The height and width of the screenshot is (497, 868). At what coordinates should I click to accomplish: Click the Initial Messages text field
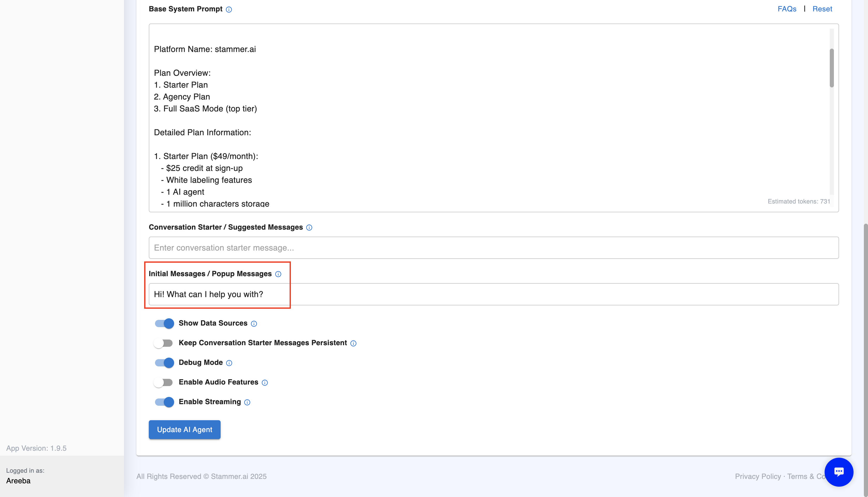tap(493, 294)
